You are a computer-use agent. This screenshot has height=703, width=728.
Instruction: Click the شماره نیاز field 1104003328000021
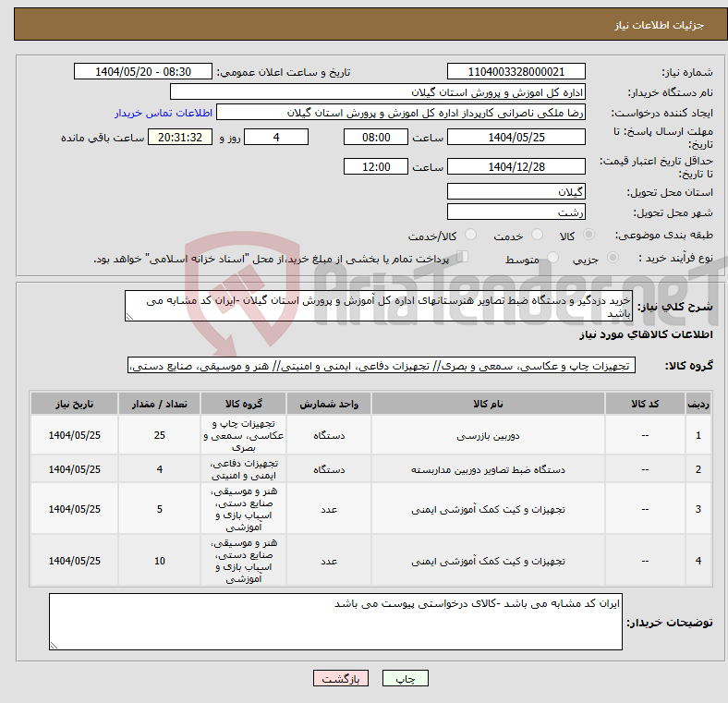pos(516,71)
